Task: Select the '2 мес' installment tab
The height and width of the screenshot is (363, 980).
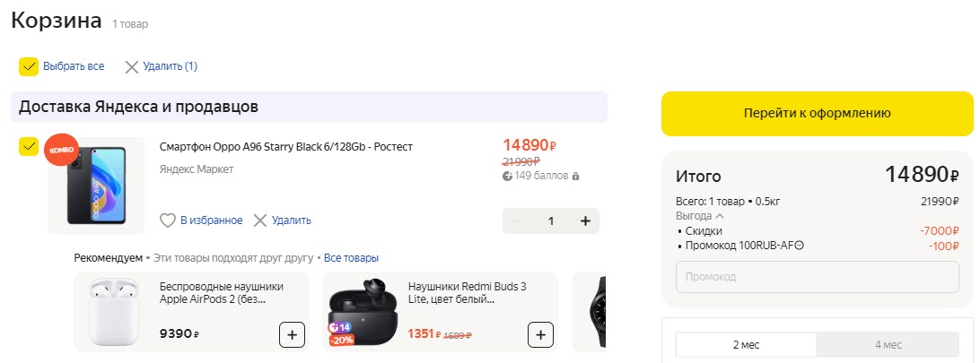Action: click(747, 345)
